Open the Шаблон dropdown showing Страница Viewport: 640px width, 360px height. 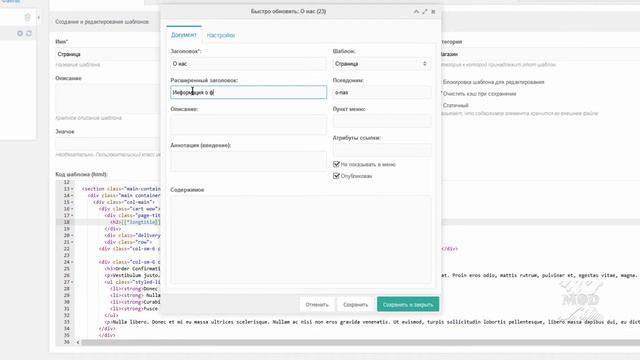(382, 64)
